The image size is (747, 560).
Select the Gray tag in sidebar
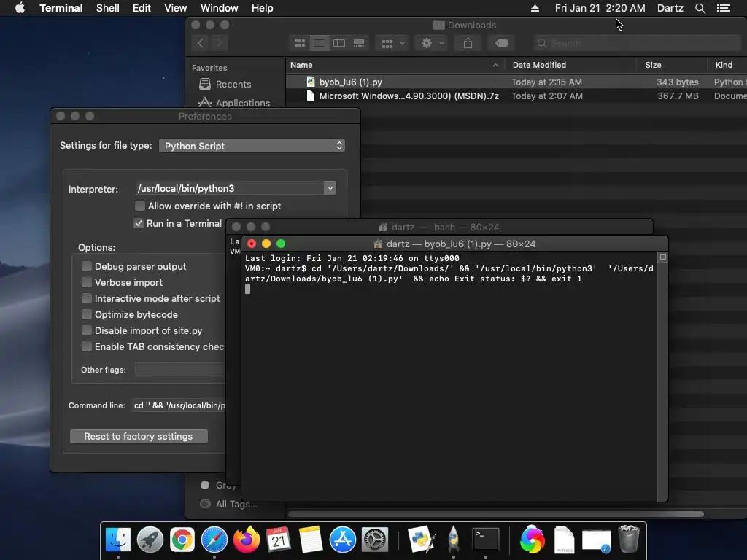click(x=218, y=485)
